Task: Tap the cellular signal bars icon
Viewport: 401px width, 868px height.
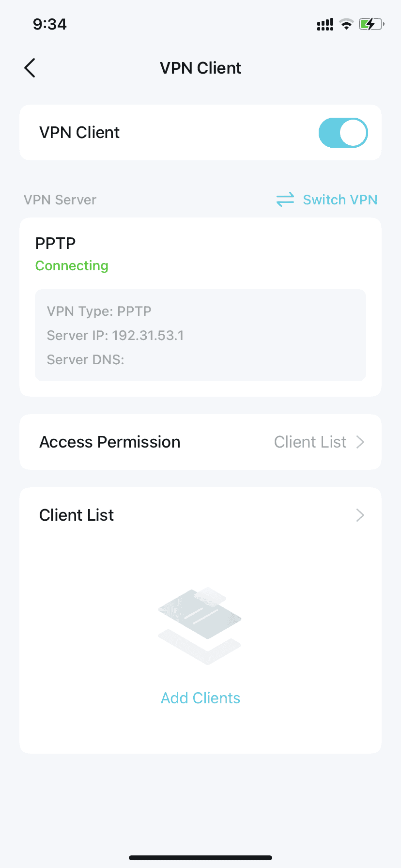Action: pos(325,25)
